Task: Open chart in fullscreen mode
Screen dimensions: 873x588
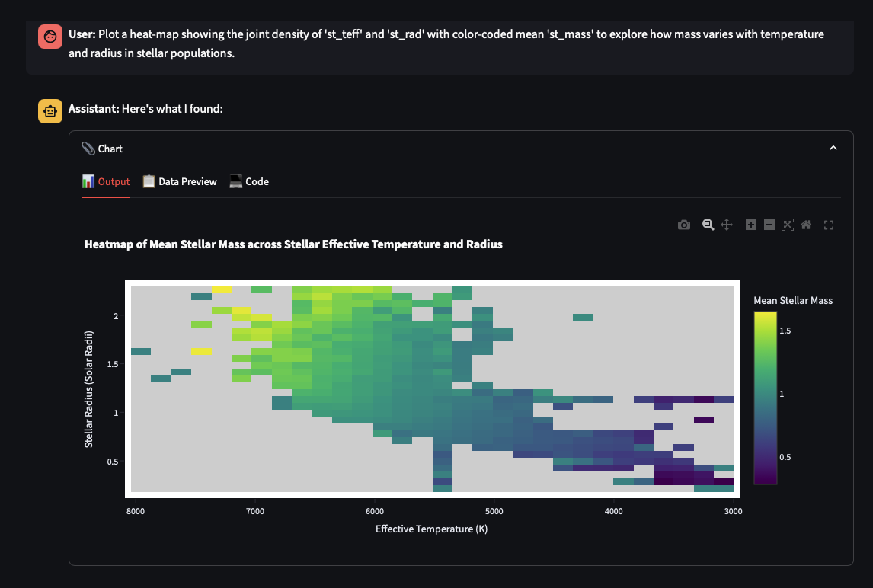Action: [x=830, y=225]
